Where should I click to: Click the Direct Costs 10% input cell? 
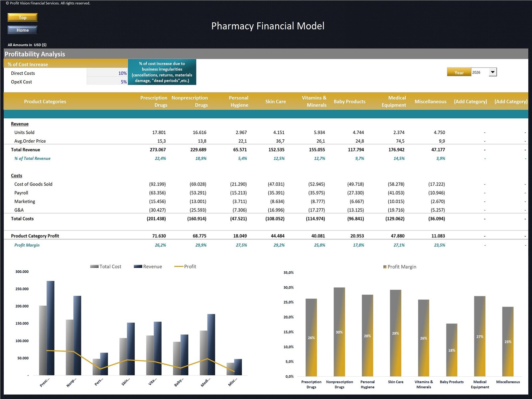point(107,73)
